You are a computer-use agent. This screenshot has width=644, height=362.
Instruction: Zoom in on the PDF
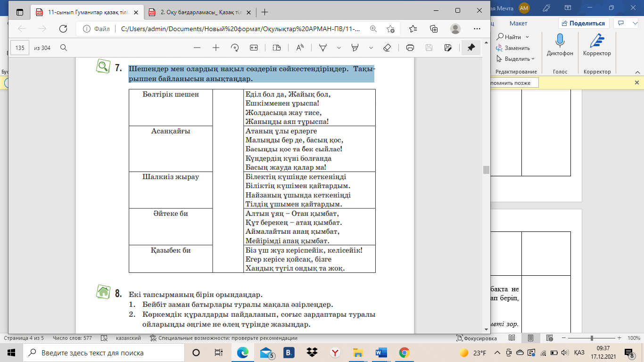tap(216, 48)
